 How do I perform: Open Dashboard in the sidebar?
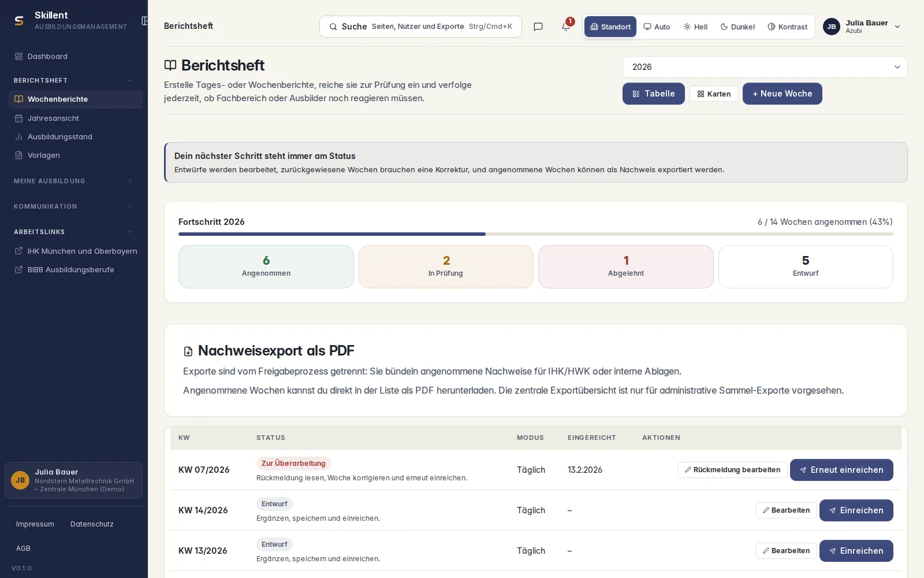tap(75, 57)
